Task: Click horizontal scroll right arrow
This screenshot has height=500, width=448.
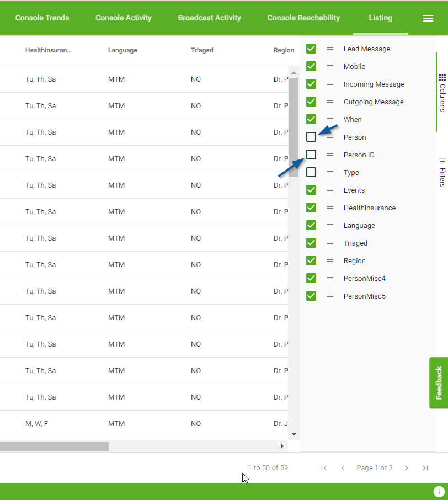Action: [282, 446]
